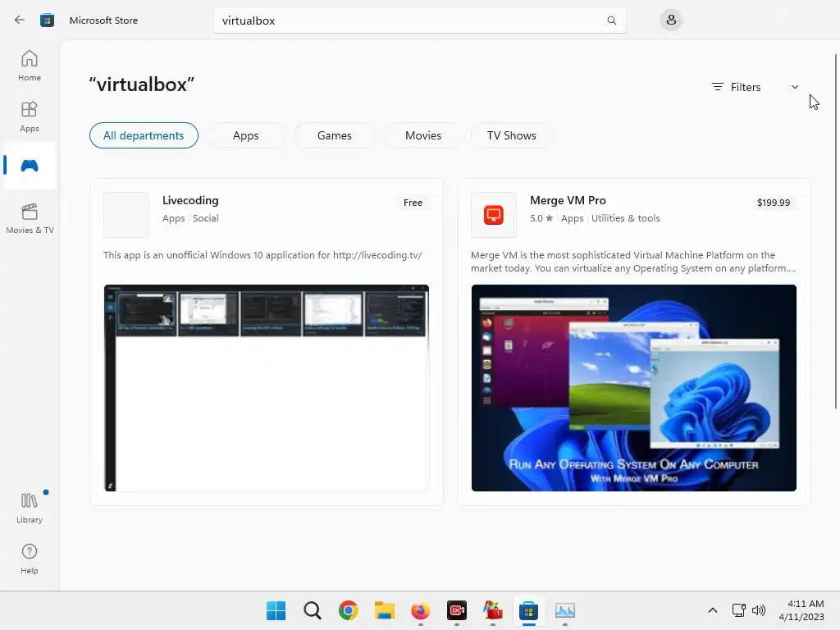Viewport: 840px width, 630px height.
Task: Go back using the back arrow
Action: pyautogui.click(x=20, y=21)
